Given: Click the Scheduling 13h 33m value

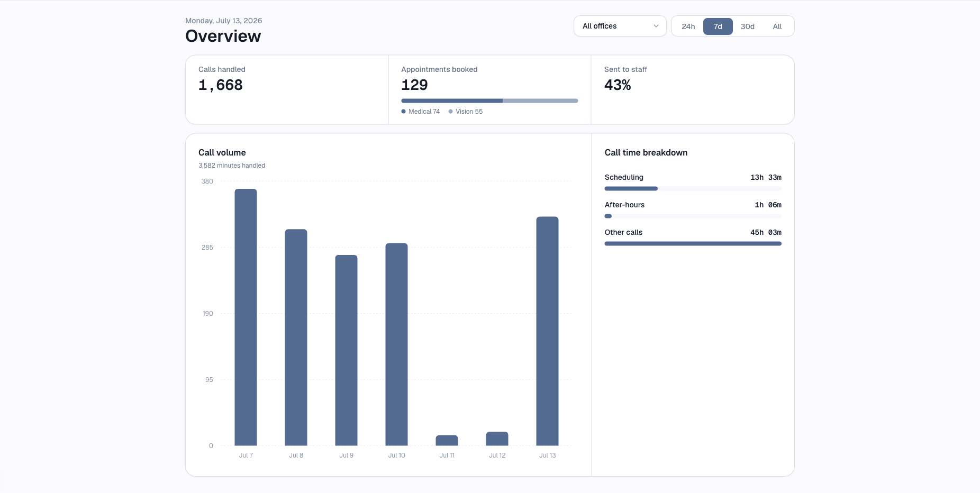Looking at the screenshot, I should coord(766,177).
